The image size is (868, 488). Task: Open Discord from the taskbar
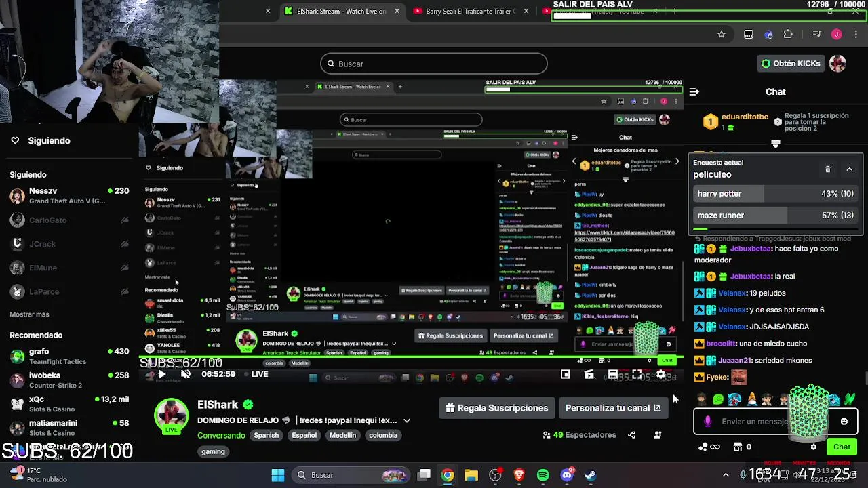coord(567,475)
